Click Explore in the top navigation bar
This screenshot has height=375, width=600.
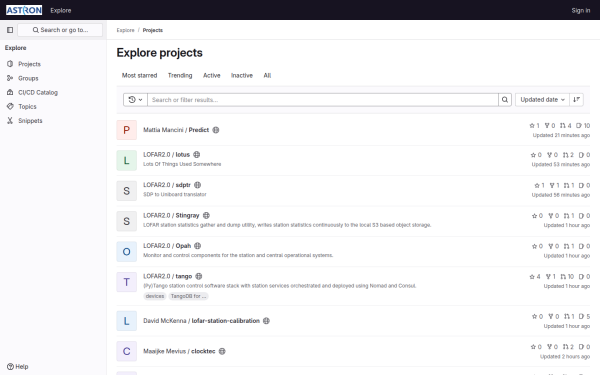pos(60,10)
